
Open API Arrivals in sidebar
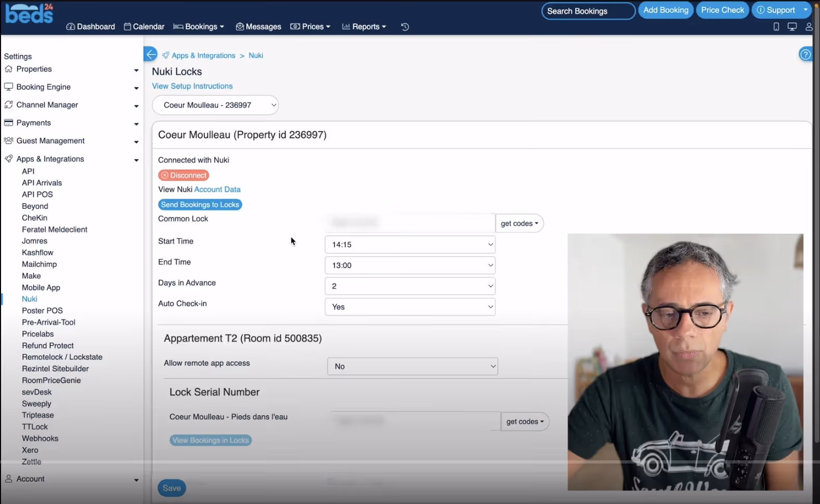[x=42, y=183]
